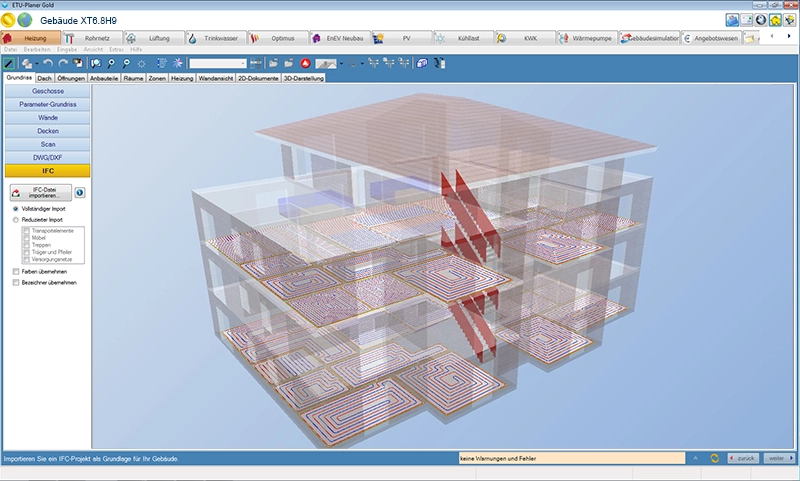Enable Farben übernehmen checkbox

click(15, 271)
